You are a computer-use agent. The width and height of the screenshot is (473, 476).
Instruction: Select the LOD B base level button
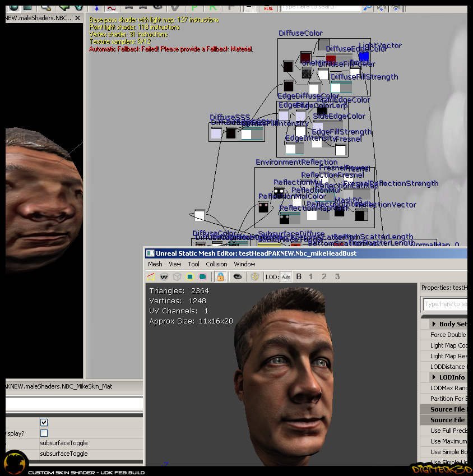coord(299,276)
